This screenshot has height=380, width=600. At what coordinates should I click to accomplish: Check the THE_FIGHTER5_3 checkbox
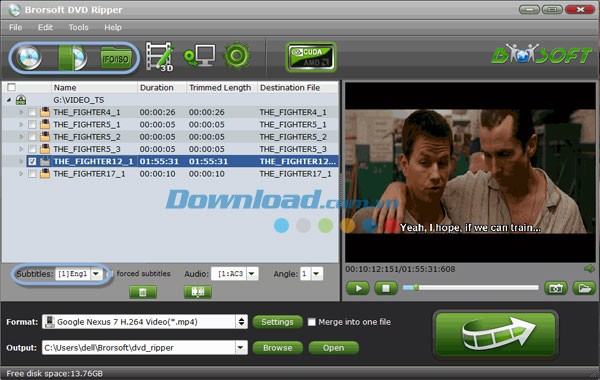click(33, 149)
